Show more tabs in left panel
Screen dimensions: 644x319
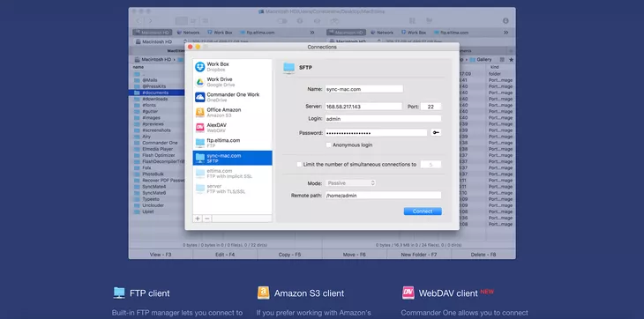(312, 33)
